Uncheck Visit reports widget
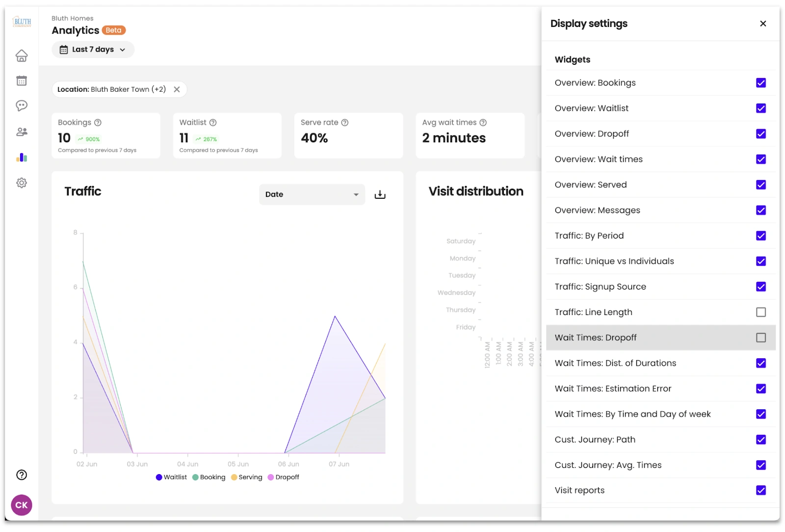The width and height of the screenshot is (785, 532). tap(761, 490)
